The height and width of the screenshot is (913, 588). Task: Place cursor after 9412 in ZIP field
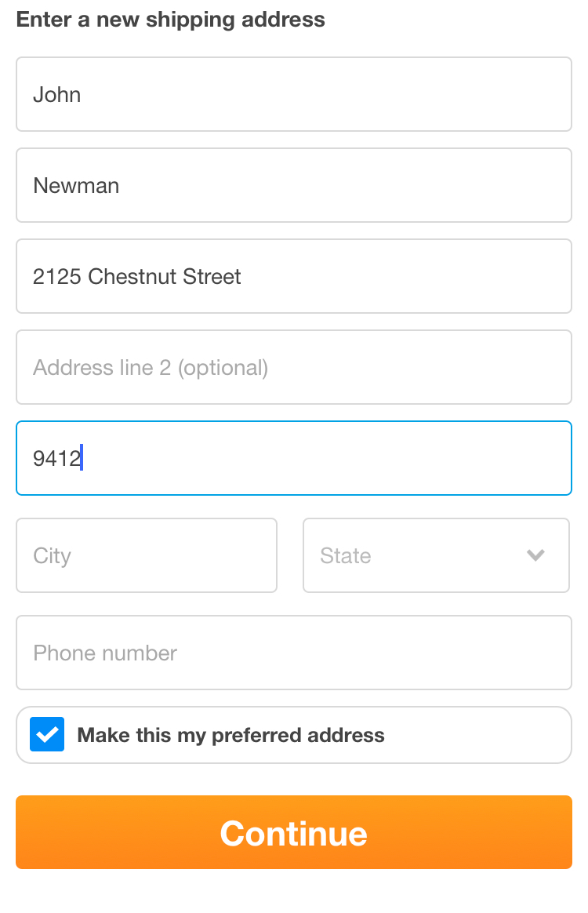(x=82, y=459)
